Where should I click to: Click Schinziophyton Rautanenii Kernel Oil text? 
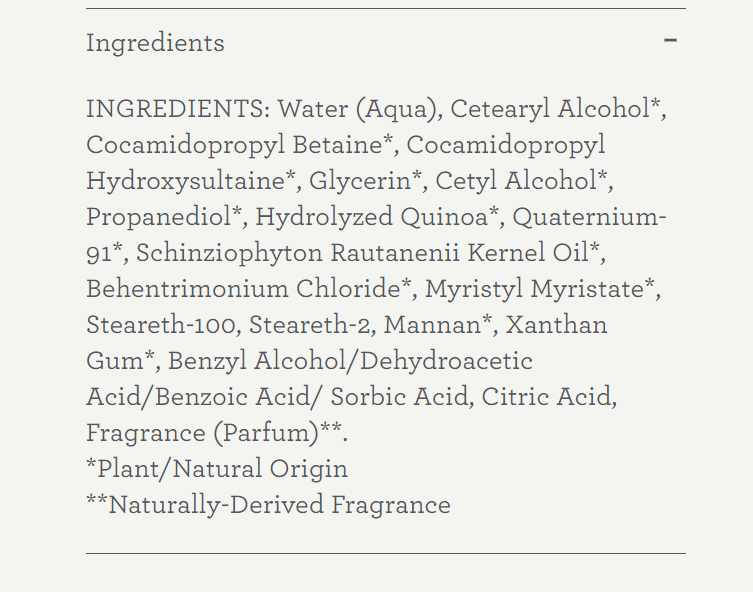click(362, 253)
